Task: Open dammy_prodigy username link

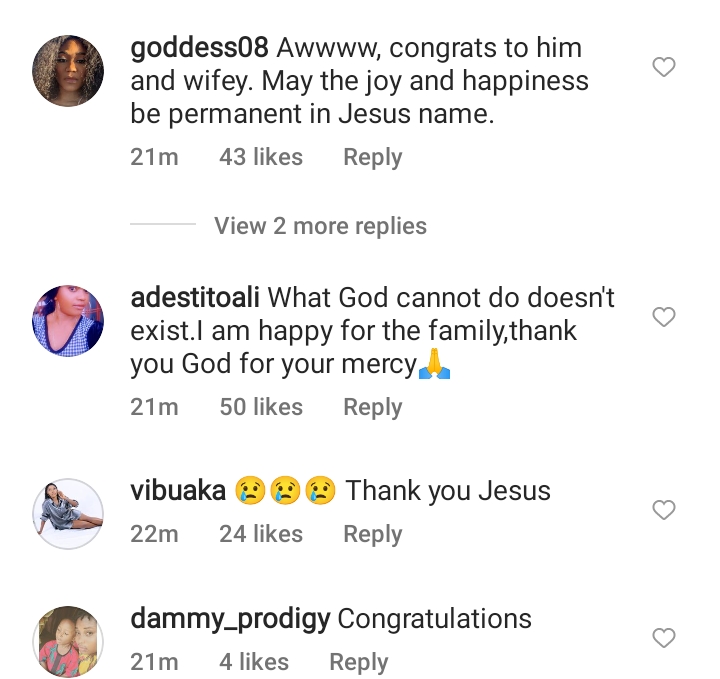Action: click(230, 619)
